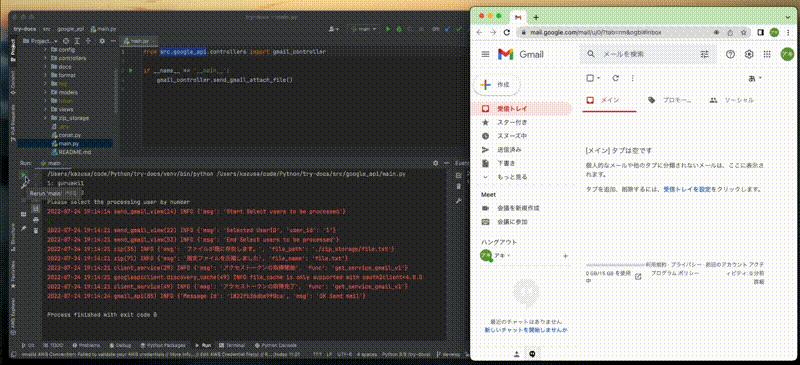Click the print icon in the Run panel
This screenshot has height=365, width=800.
[x=36, y=220]
